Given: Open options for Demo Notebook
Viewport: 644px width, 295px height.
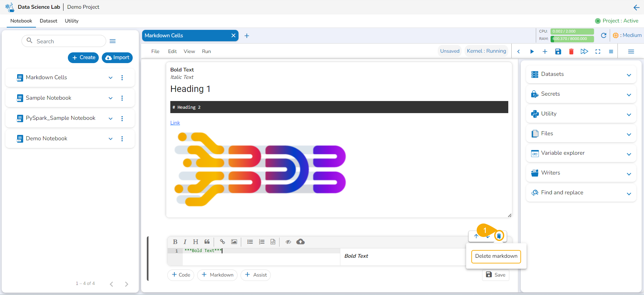Looking at the screenshot, I should pos(122,139).
